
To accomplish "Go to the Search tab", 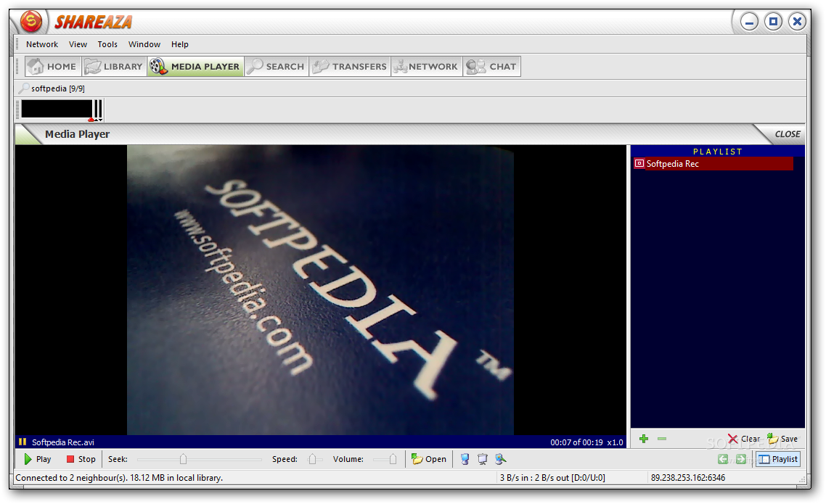I will click(x=276, y=66).
